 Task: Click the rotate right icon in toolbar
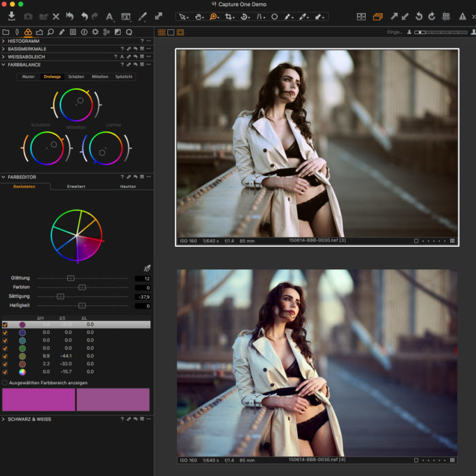pyautogui.click(x=432, y=16)
